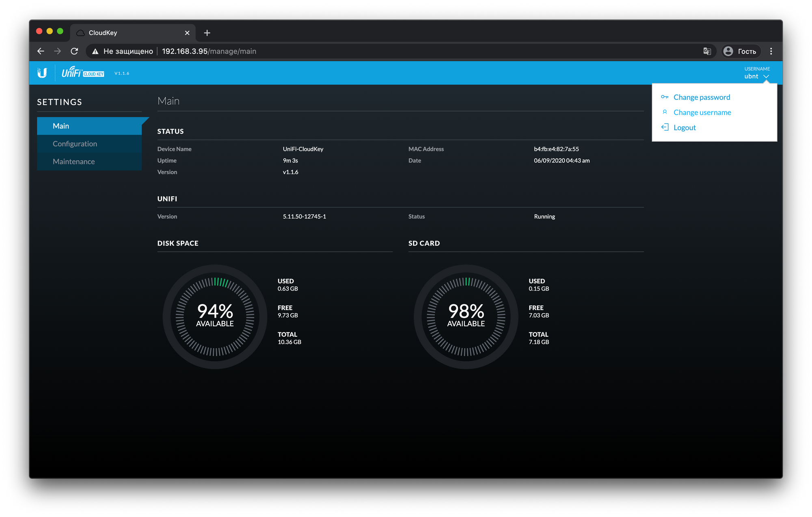This screenshot has height=517, width=812.
Task: Click the Не защищено security label
Action: 128,51
